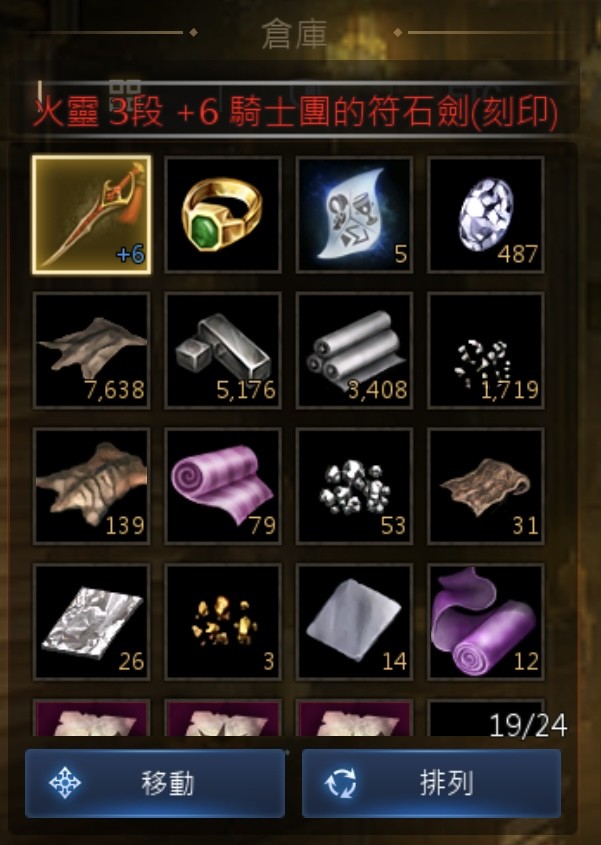
Task: Pick the silver nuggets stack of 53
Action: click(x=355, y=486)
